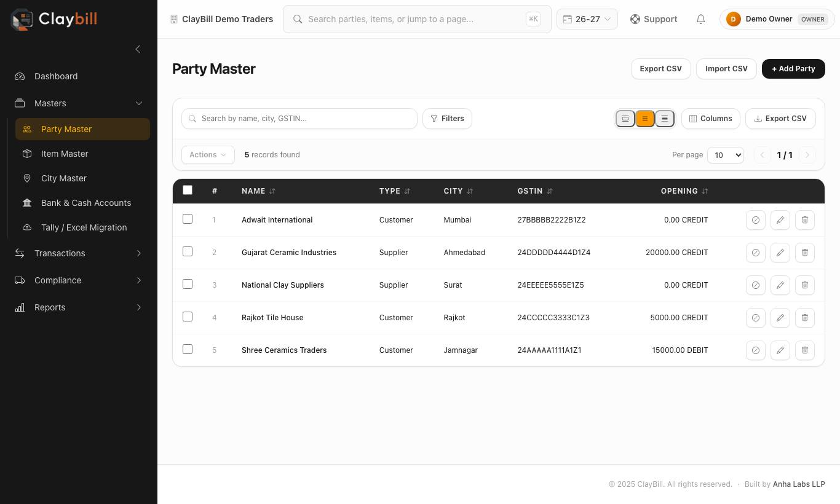Viewport: 840px width, 504px height.
Task: Delete National Clay Suppliers row
Action: click(x=804, y=285)
